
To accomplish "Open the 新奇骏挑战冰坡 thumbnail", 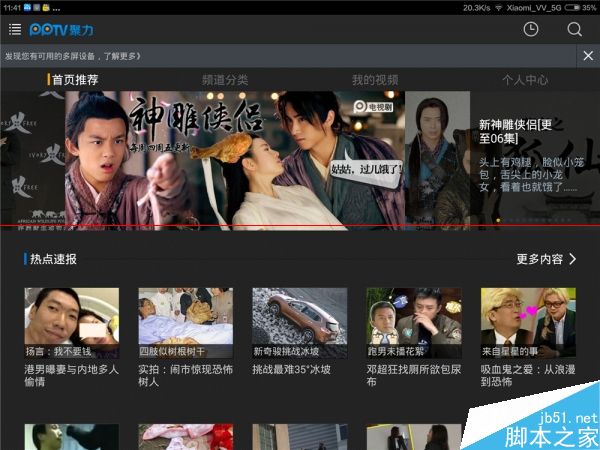I will tap(300, 323).
